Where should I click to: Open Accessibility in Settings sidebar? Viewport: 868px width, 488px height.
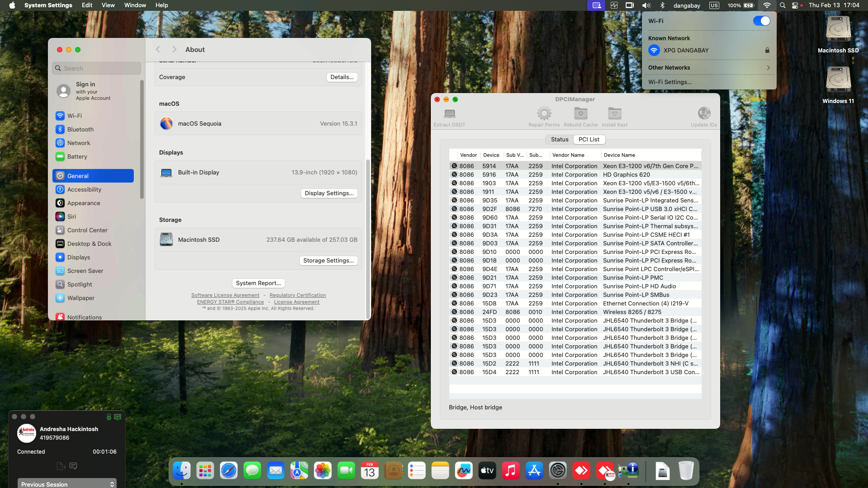click(x=93, y=190)
